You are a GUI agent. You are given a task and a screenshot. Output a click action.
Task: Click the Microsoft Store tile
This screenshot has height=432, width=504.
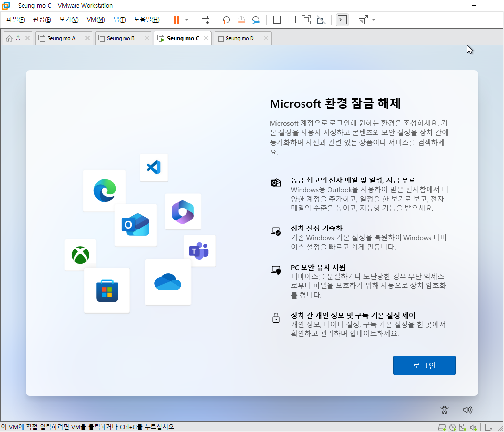tap(107, 290)
